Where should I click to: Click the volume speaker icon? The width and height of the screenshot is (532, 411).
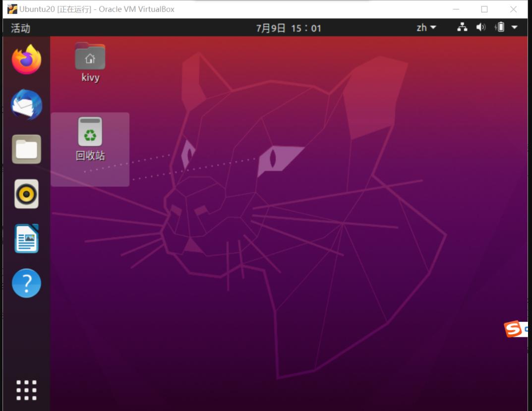point(480,28)
